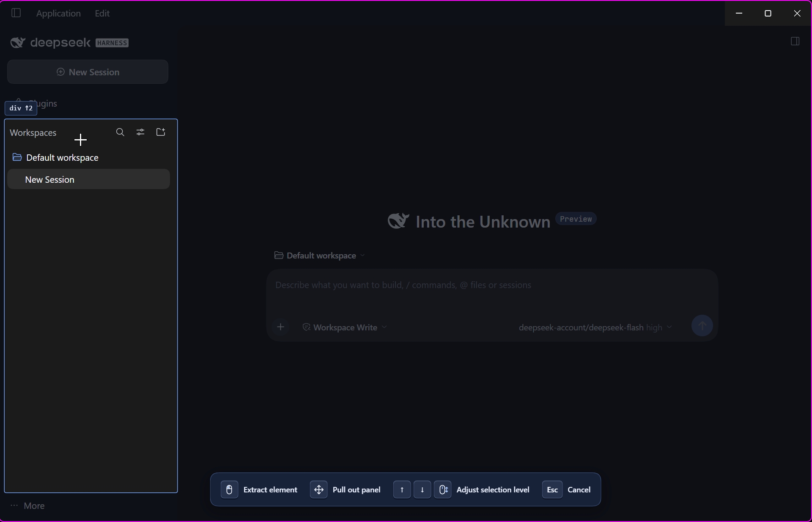
Task: Open the Default workspace dropdown above prompt
Action: (x=320, y=256)
